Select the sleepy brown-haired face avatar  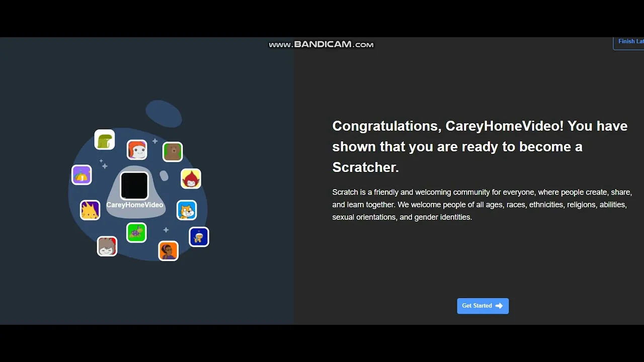tap(107, 246)
